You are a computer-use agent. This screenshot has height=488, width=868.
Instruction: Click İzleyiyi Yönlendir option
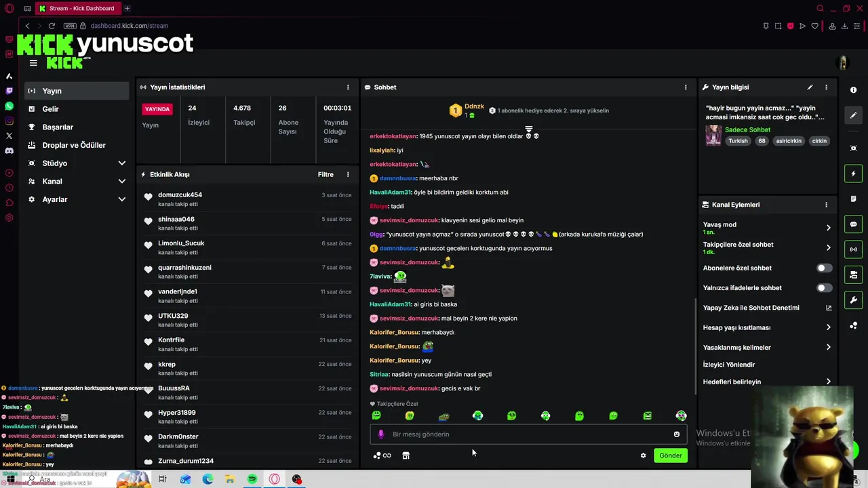coord(729,365)
